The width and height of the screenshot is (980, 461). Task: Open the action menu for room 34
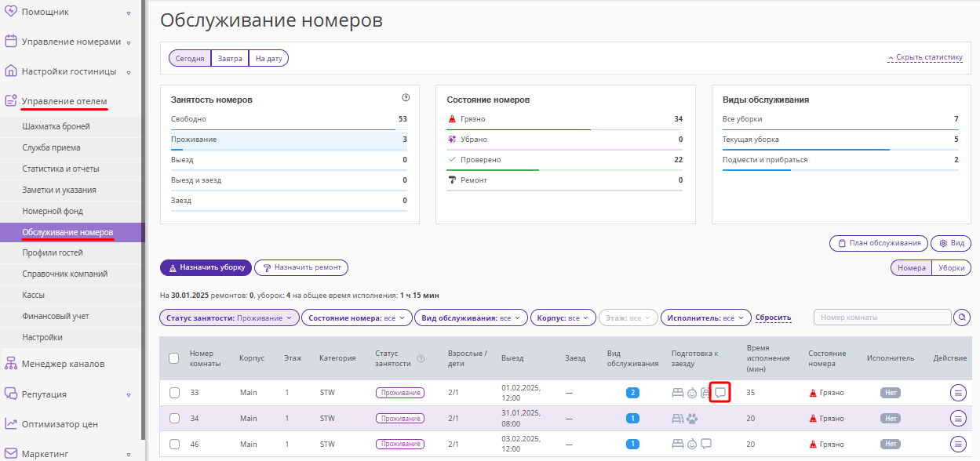(x=958, y=419)
